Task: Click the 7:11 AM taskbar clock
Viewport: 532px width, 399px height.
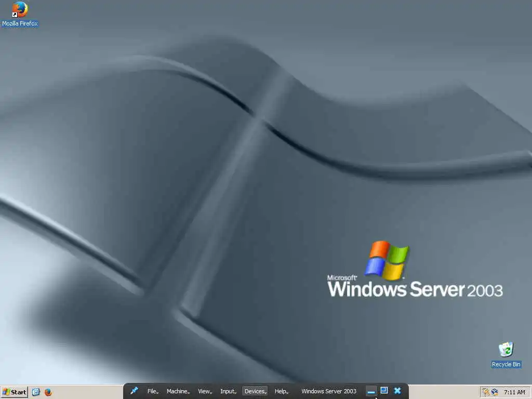Action: click(514, 392)
